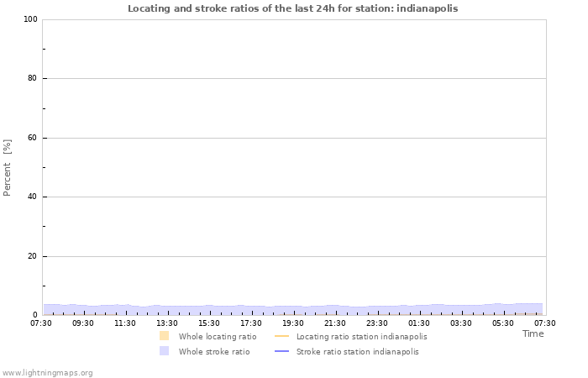
Task: Click the blue whole stroke ratio area band
Action: pos(293,310)
